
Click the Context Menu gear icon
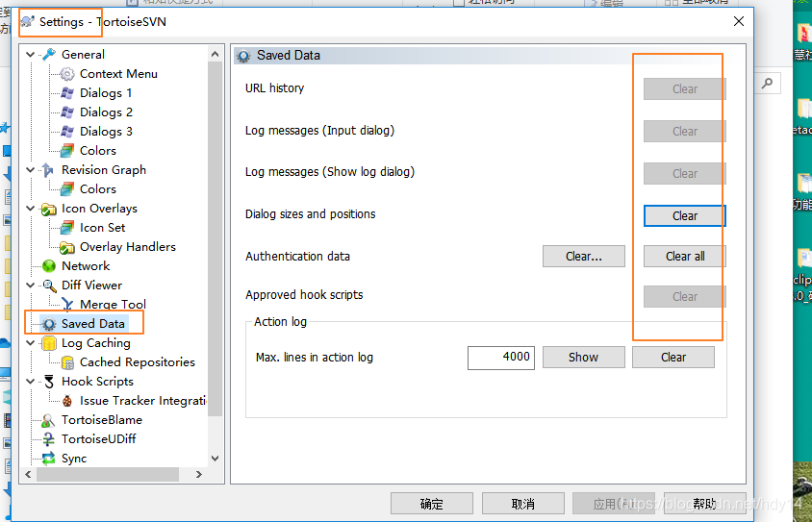[67, 74]
